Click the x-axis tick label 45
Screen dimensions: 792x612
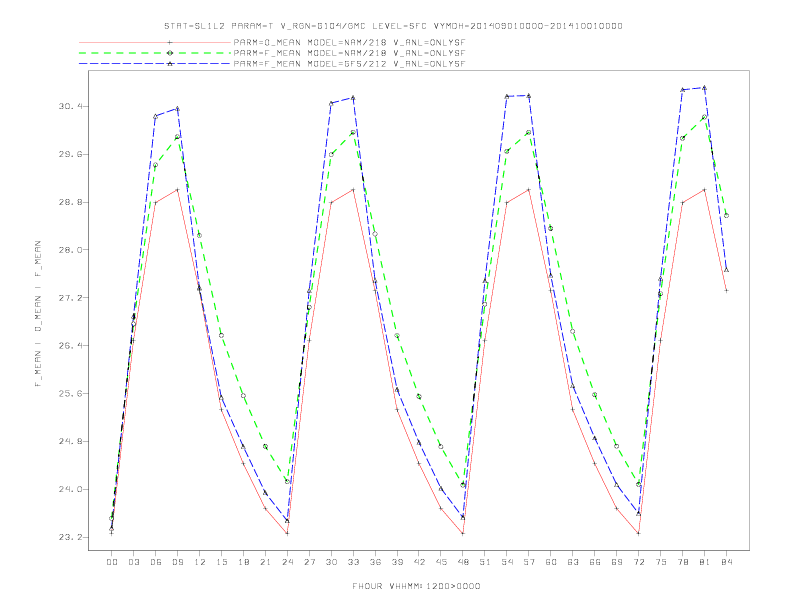pos(441,562)
